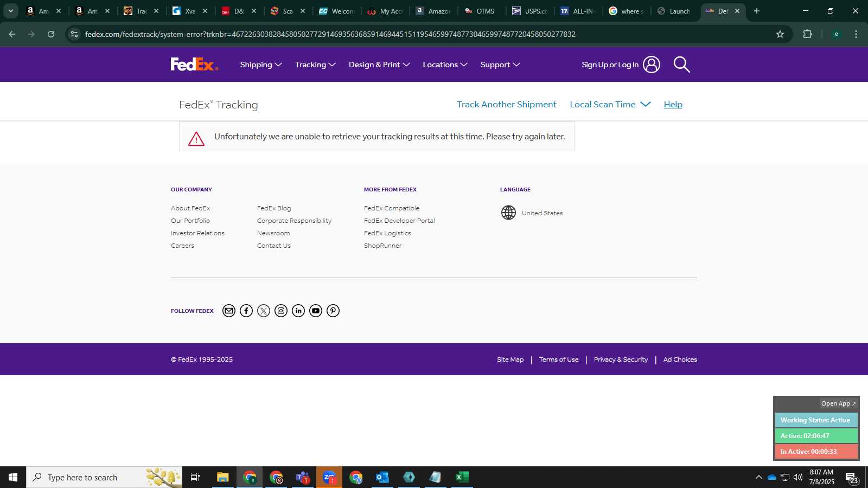Screen dimensions: 868x488
Task: Open the Help link
Action: click(673, 104)
